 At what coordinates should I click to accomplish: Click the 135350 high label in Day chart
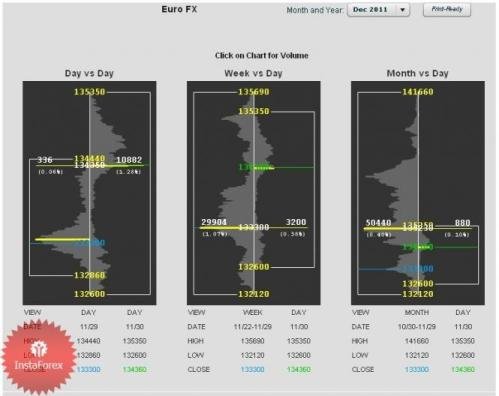point(89,92)
